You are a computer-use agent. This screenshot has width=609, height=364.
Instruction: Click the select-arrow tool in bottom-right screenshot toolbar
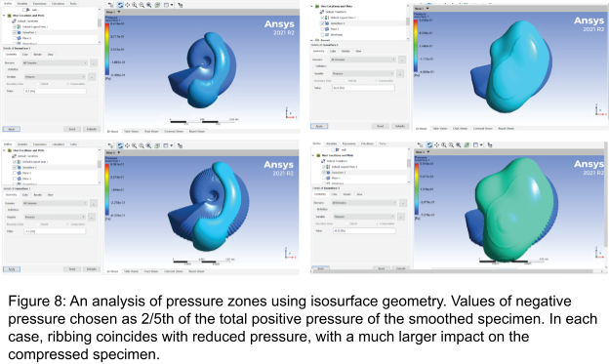pos(421,144)
